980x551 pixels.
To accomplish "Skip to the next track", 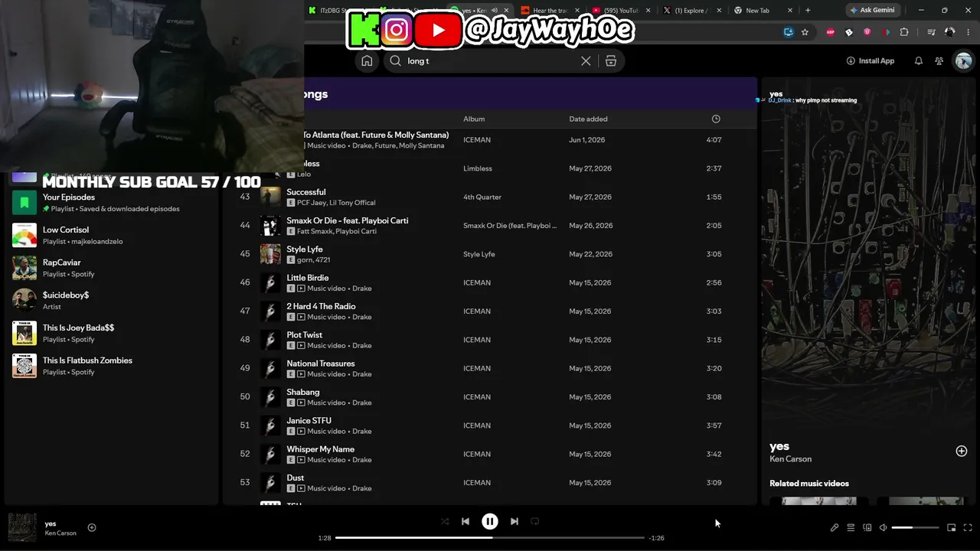I will 514,521.
